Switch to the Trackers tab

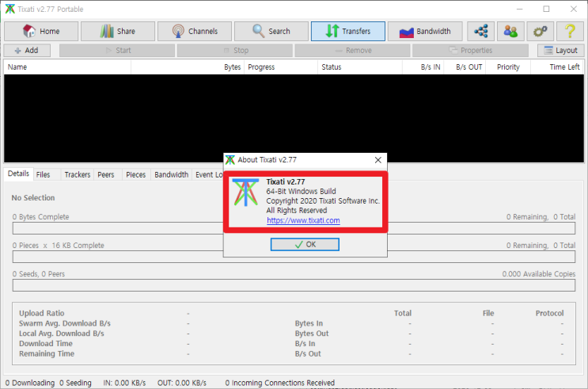pos(77,174)
